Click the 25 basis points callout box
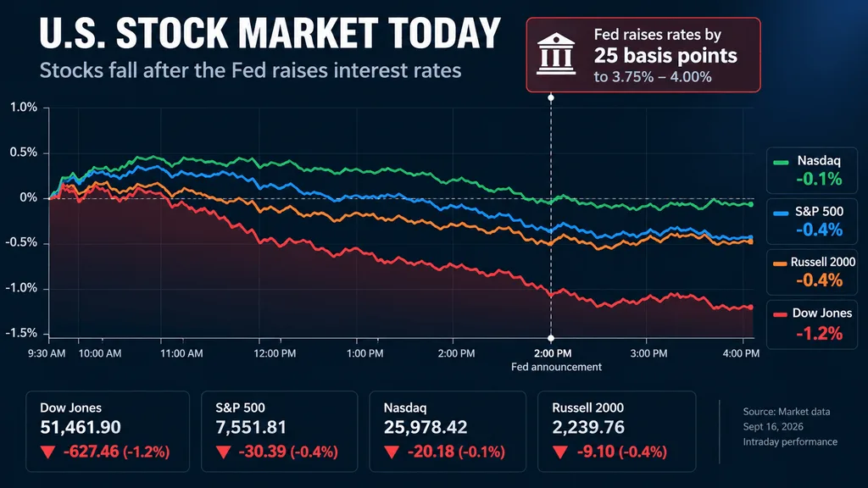This screenshot has height=488, width=868. tap(643, 55)
